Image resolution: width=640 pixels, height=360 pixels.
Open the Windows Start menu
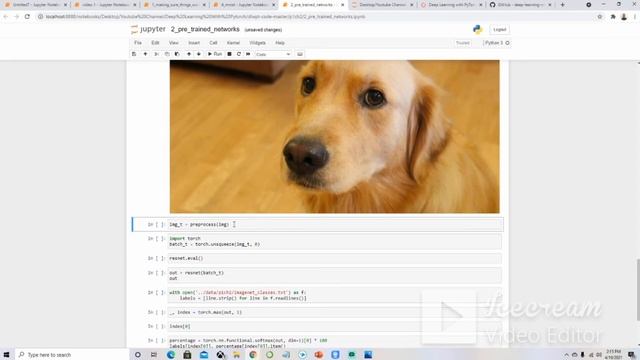tap(7, 355)
